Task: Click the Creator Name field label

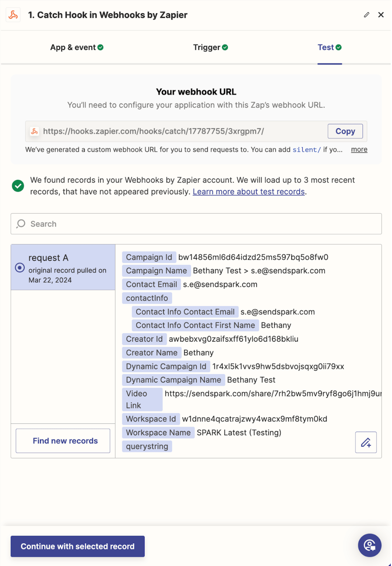Action: (152, 353)
